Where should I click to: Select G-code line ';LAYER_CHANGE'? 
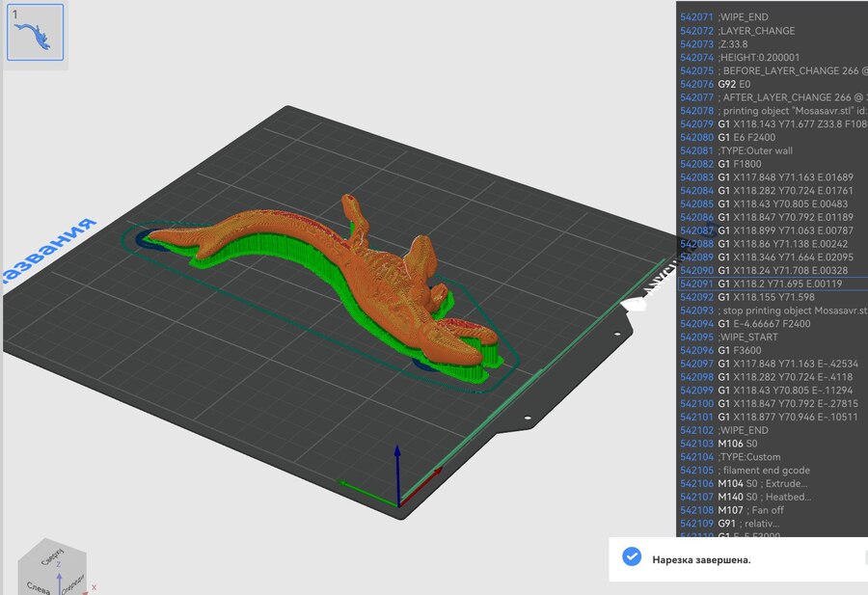click(757, 31)
